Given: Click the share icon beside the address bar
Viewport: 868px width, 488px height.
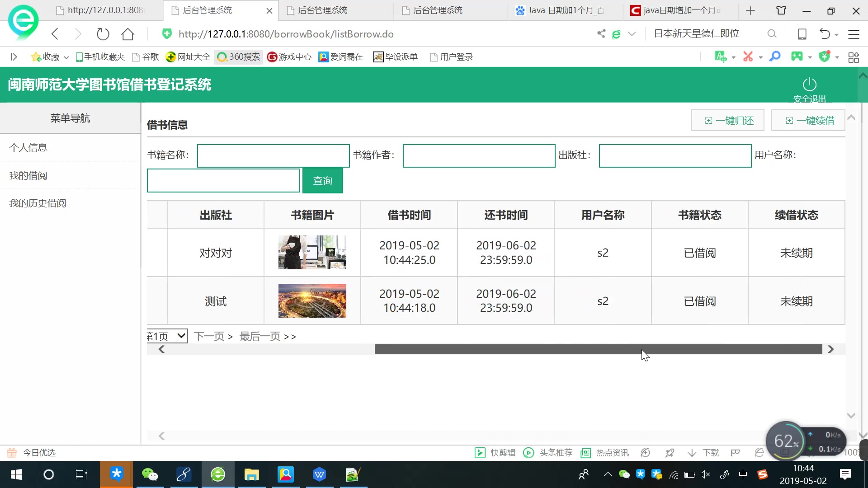Looking at the screenshot, I should 601,33.
